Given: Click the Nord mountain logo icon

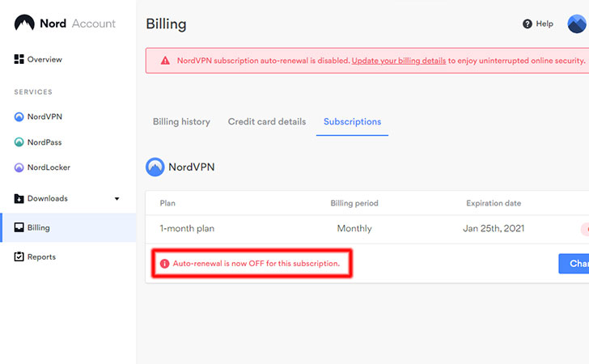Looking at the screenshot, I should 24,23.
